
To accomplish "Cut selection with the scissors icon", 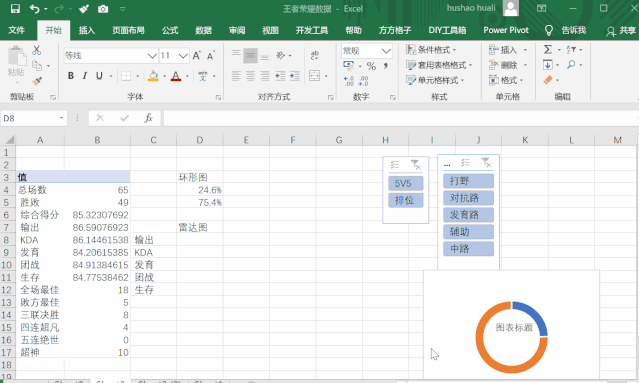I will 37,50.
